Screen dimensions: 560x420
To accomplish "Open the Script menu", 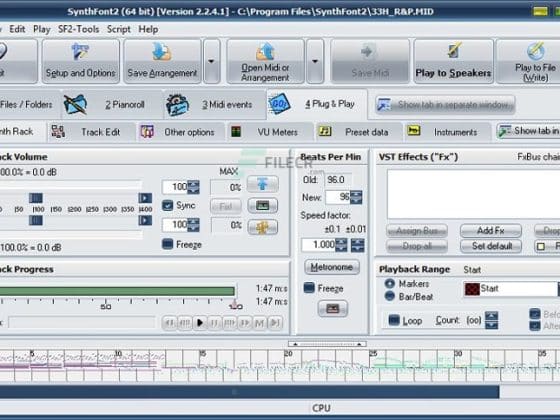I will coord(119,29).
